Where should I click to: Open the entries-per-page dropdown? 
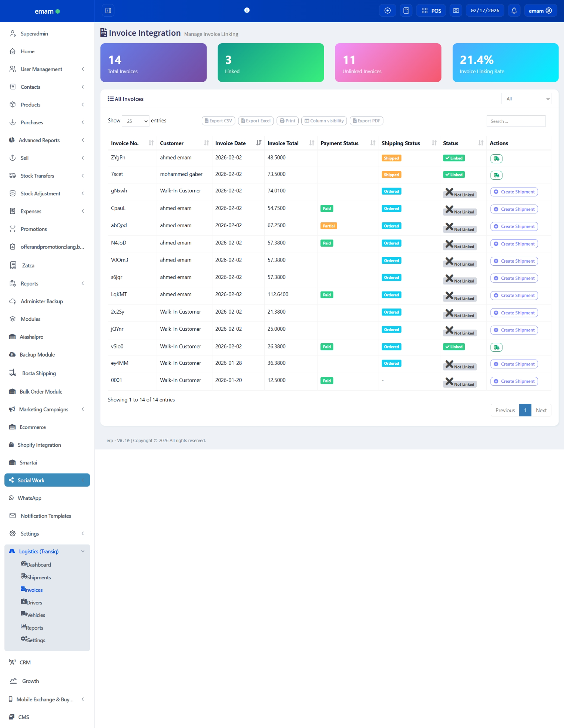pos(135,121)
